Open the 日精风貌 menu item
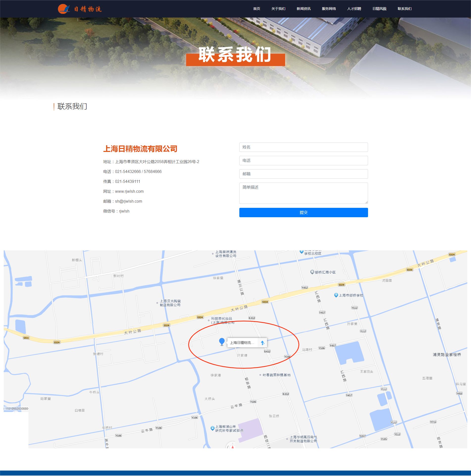Image resolution: width=471 pixels, height=476 pixels. (379, 9)
